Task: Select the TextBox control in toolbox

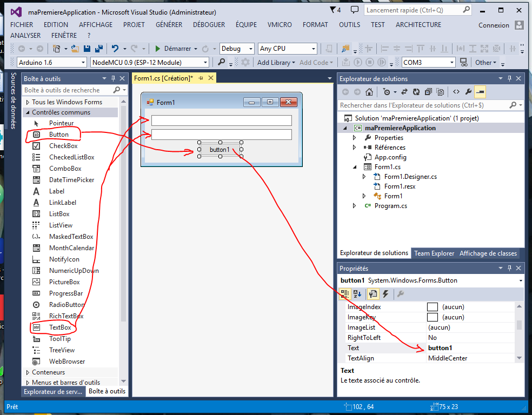Action: point(59,327)
